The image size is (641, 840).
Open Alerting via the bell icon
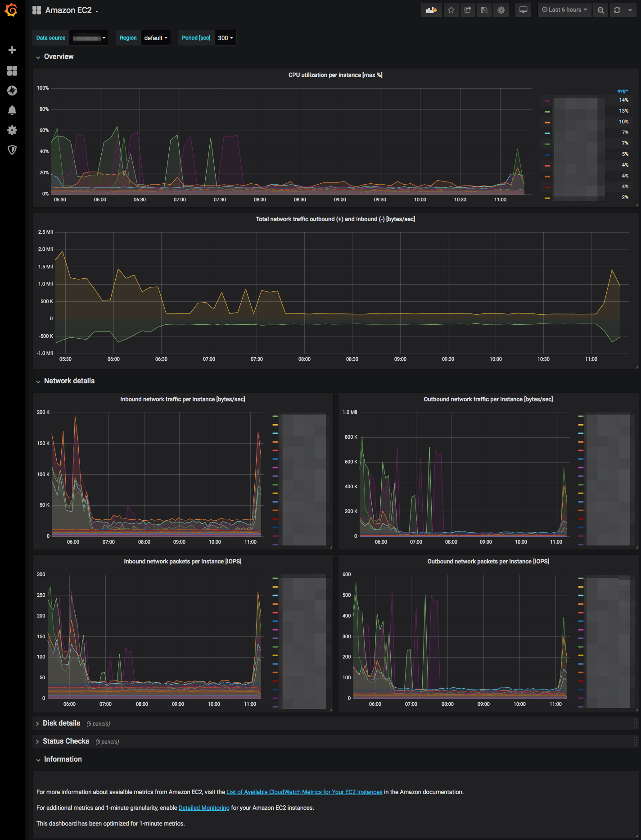[12, 110]
